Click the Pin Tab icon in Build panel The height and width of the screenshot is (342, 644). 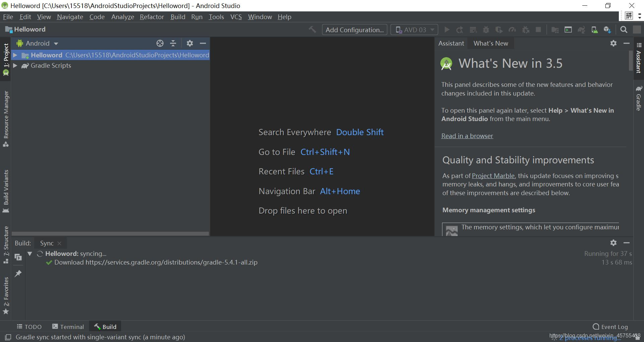pos(18,274)
